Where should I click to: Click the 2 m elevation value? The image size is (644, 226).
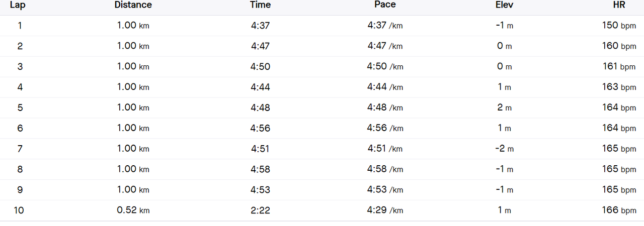[504, 108]
